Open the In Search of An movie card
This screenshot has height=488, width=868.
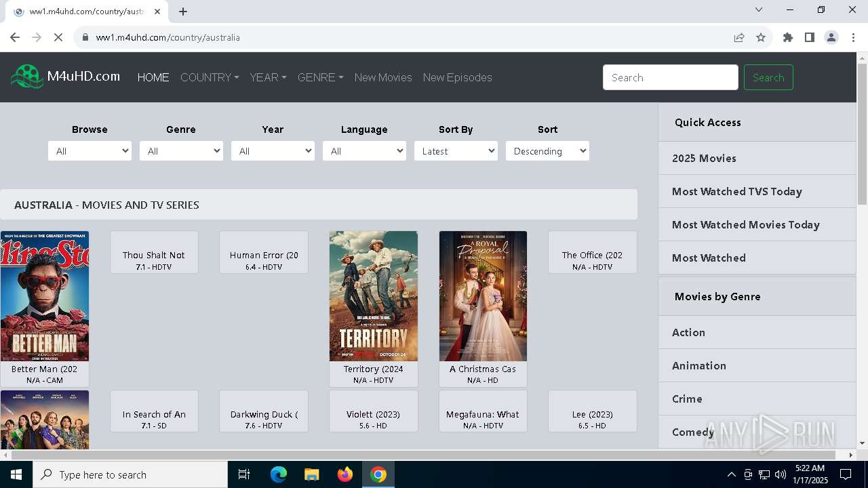pos(154,411)
